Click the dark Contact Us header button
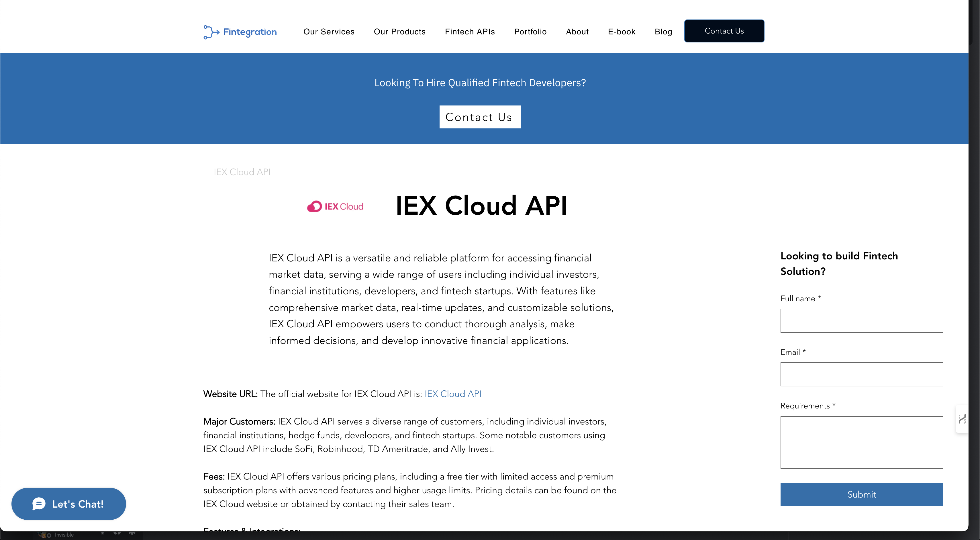The image size is (980, 540). [x=724, y=31]
